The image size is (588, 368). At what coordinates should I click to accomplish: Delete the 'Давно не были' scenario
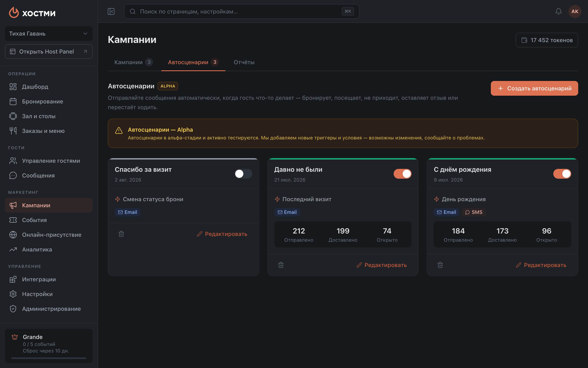pyautogui.click(x=281, y=265)
